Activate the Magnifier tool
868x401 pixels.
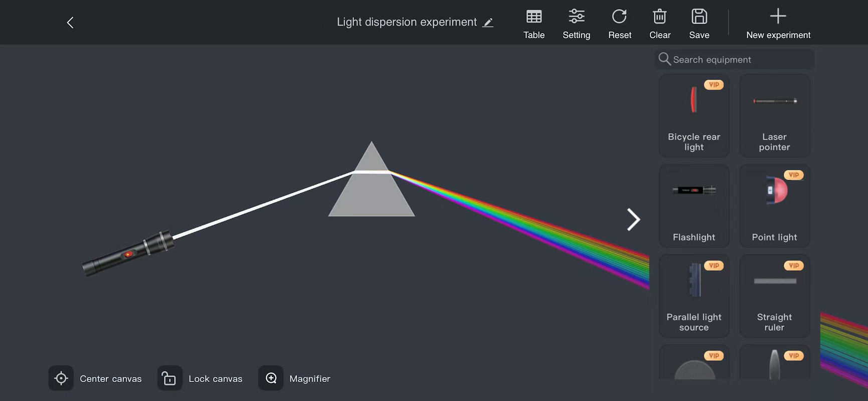pyautogui.click(x=295, y=378)
